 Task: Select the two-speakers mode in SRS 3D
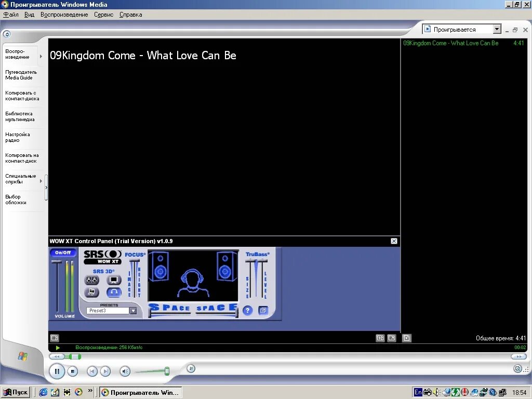(x=91, y=280)
